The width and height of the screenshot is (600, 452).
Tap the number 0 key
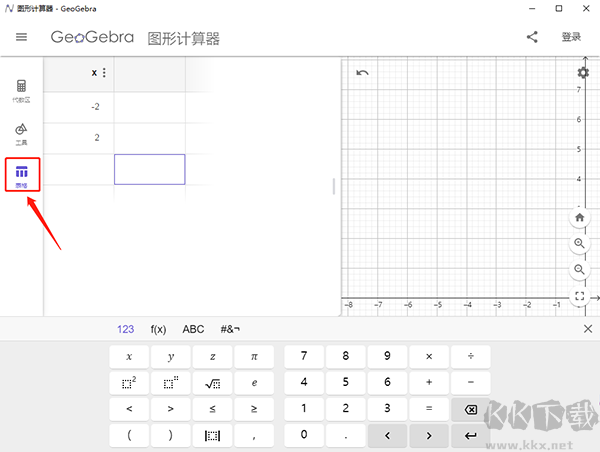(x=304, y=435)
